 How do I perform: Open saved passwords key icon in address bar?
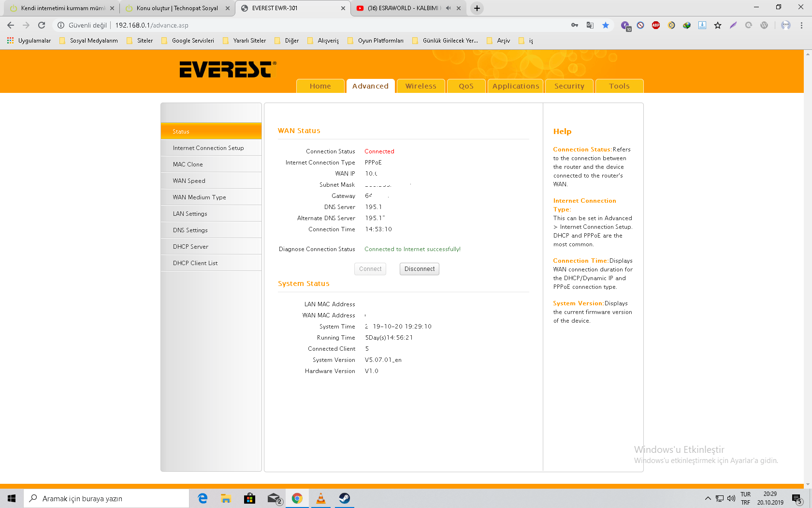click(x=575, y=25)
